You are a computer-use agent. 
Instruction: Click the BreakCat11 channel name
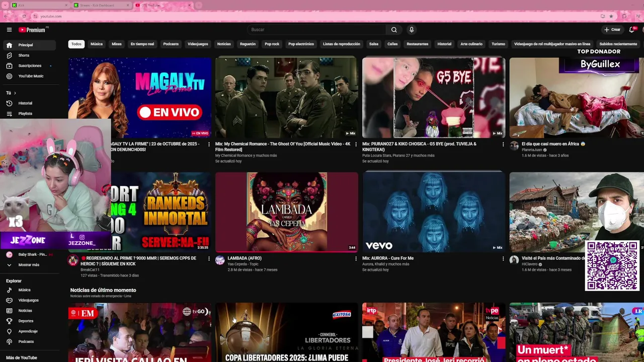(x=90, y=270)
